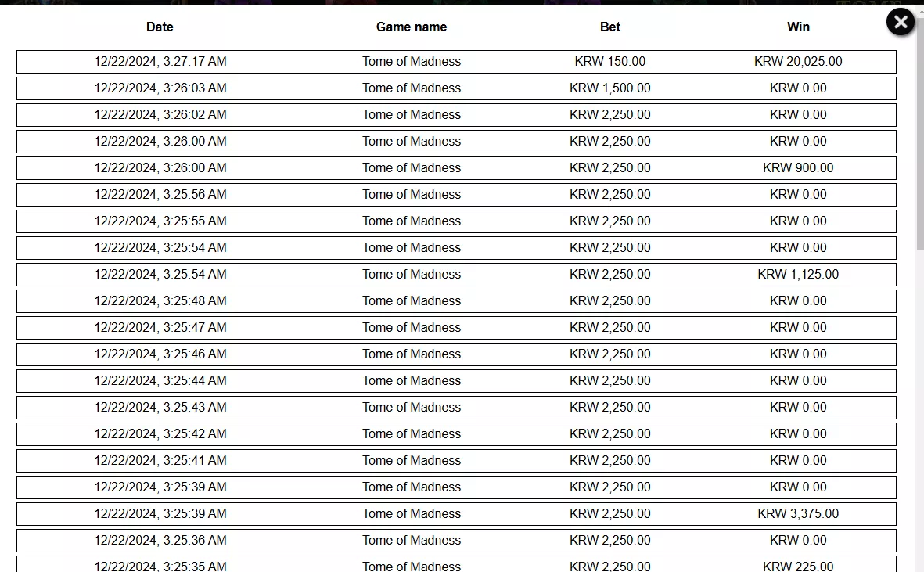Select the 3:25:41 AM entry
The height and width of the screenshot is (572, 924).
pyautogui.click(x=456, y=461)
